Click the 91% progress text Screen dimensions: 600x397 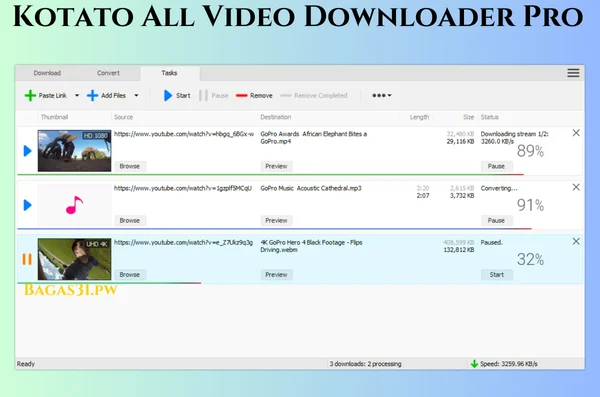[x=530, y=205]
